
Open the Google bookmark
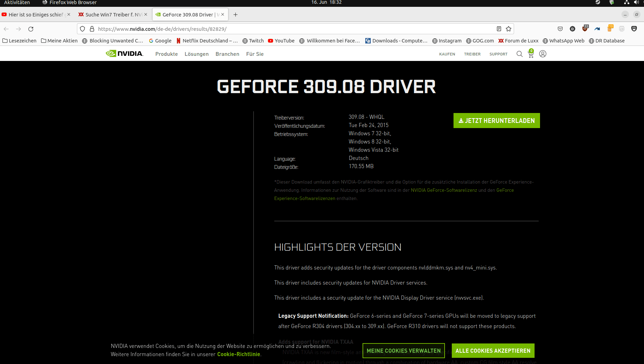pos(160,41)
